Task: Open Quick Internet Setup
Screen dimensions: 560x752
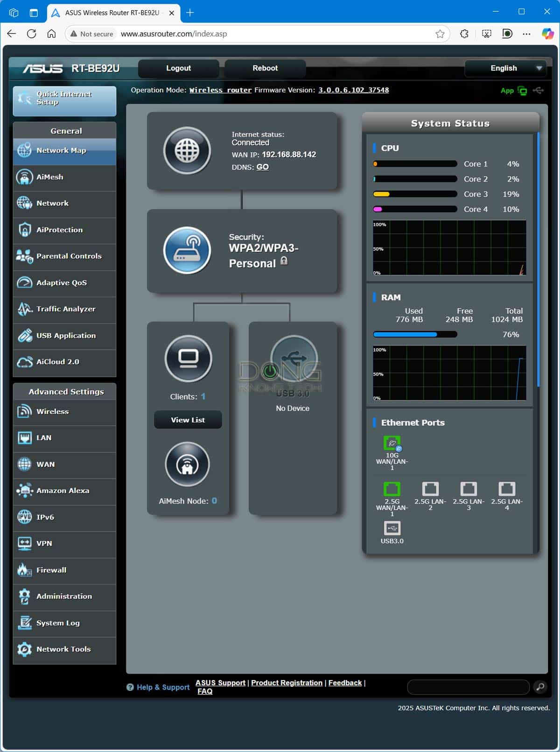Action: (x=64, y=101)
